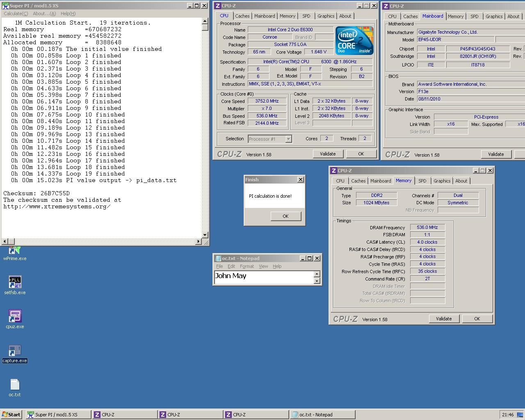Open SPD tab in CPU-Z Memory window
Screen dimensions: 525x420
coord(422,181)
